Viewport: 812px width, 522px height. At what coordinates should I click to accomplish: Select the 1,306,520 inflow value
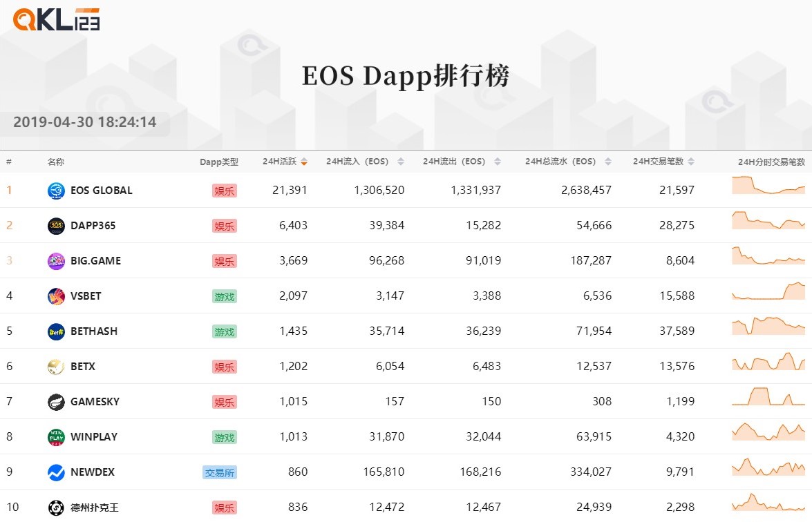(379, 191)
